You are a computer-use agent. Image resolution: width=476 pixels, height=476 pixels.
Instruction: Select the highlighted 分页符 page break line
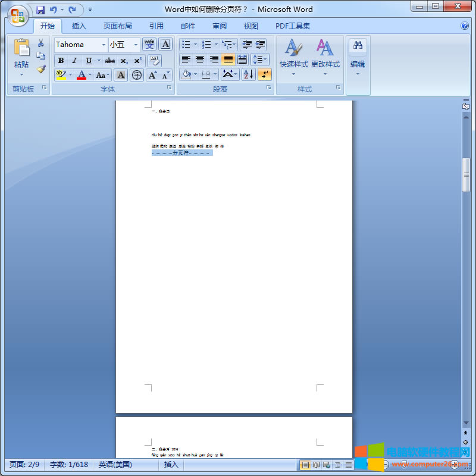coord(182,153)
